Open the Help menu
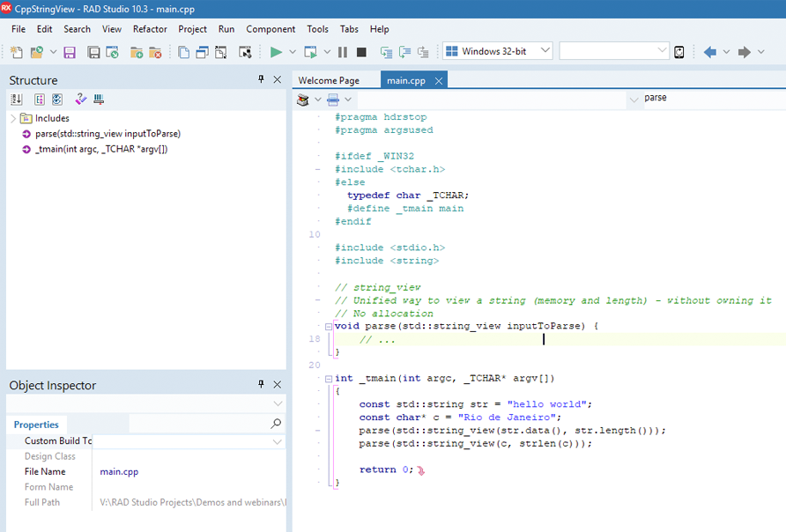The width and height of the screenshot is (786, 532). click(x=380, y=29)
